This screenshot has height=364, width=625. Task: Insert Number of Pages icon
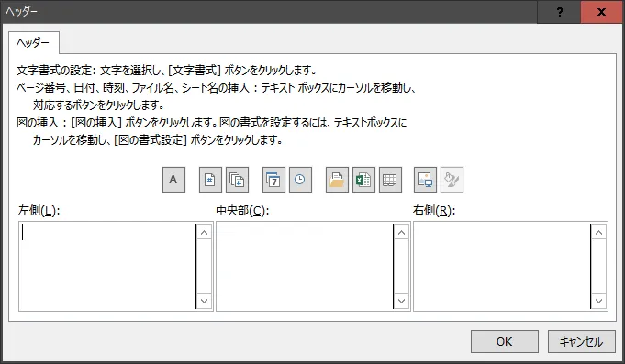pyautogui.click(x=237, y=180)
